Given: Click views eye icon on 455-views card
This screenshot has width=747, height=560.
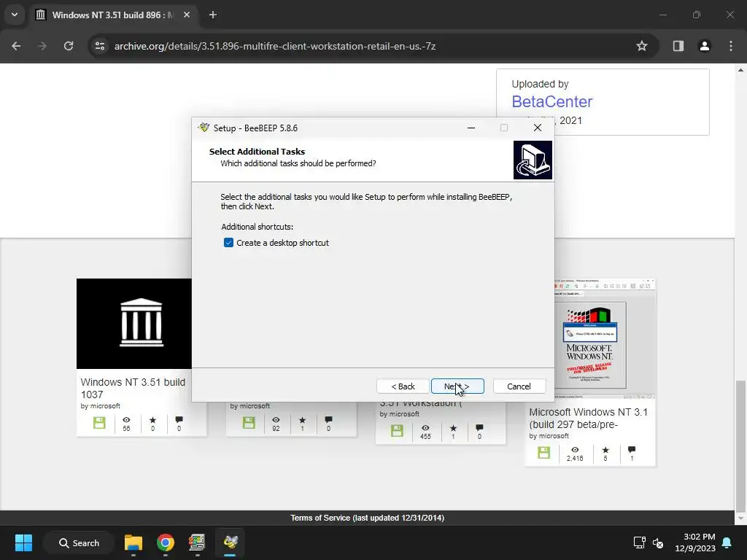Looking at the screenshot, I should click(x=425, y=427).
